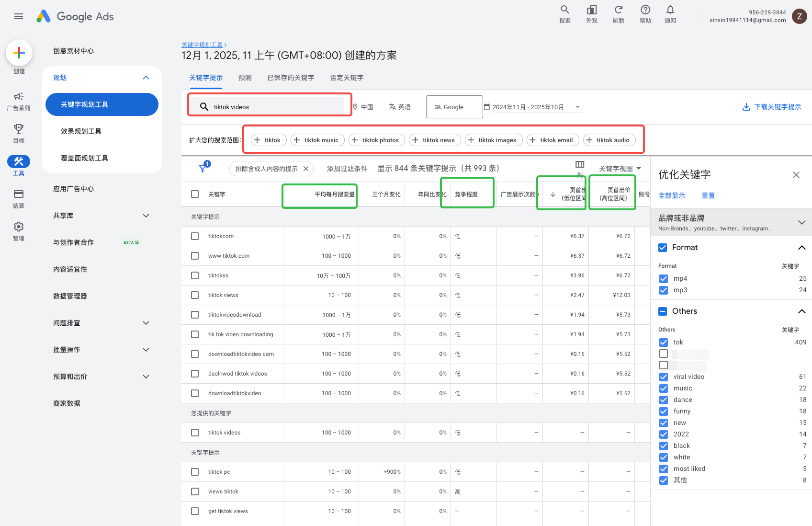Click the 下载关键字提示 download link
The image size is (812, 526).
(x=772, y=107)
